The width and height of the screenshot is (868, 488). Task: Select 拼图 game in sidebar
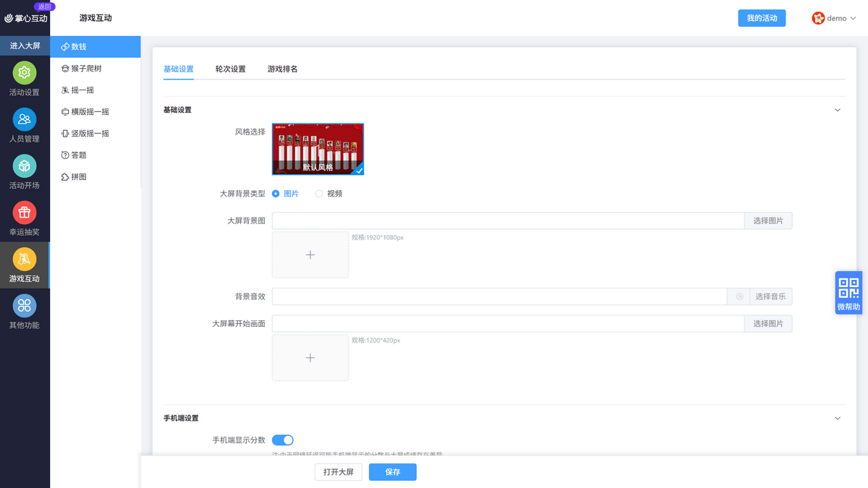95,177
